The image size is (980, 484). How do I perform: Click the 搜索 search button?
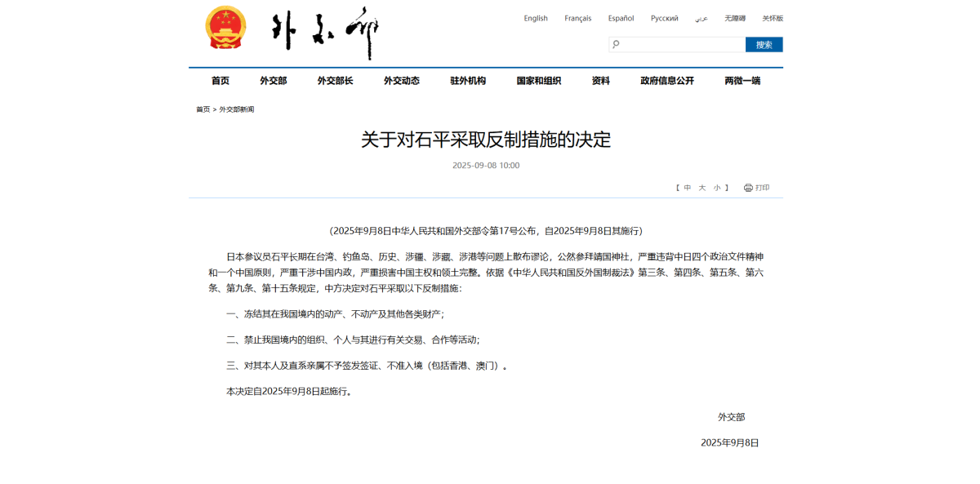point(764,44)
